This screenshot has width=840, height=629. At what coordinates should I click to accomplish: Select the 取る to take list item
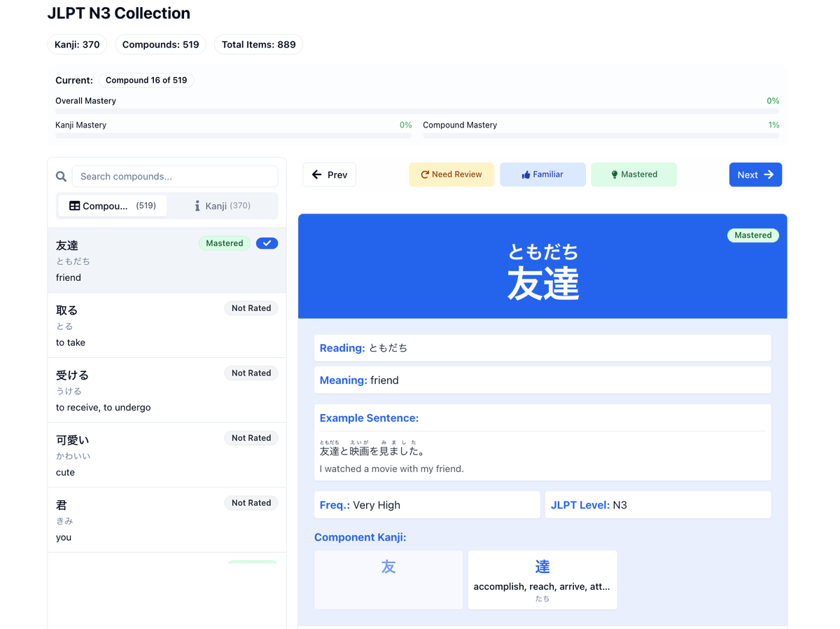167,325
